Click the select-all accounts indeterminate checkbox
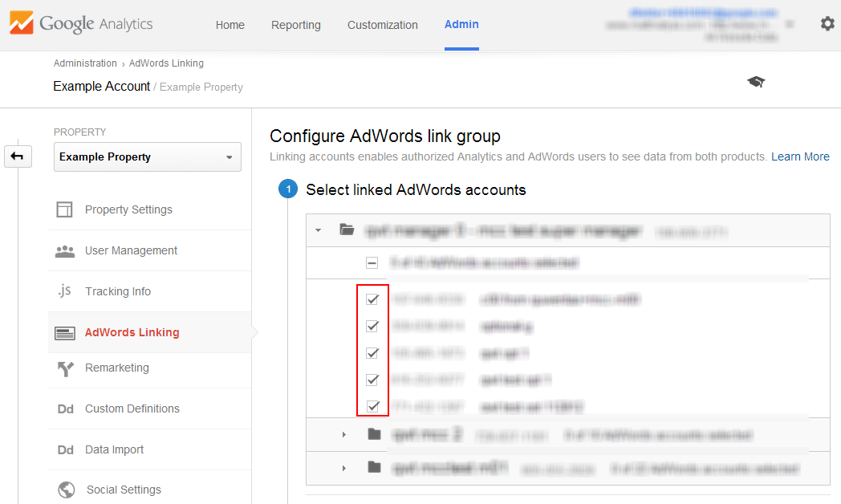Image resolution: width=841 pixels, height=504 pixels. 370,262
